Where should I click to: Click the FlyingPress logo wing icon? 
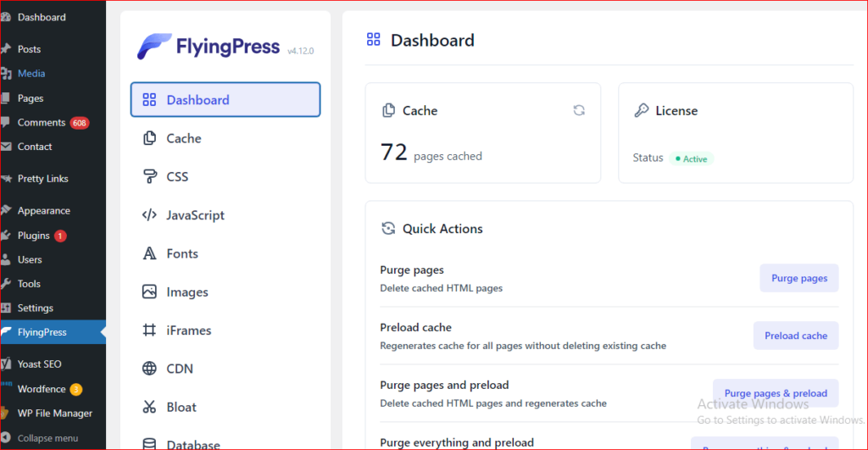[154, 47]
